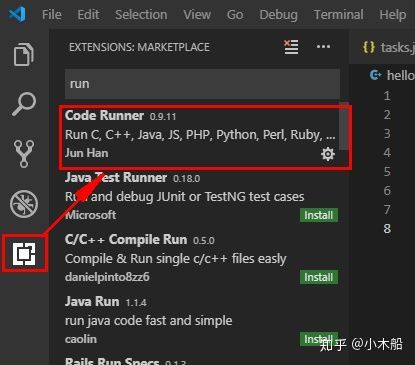This screenshot has width=415, height=365.
Task: Open the View menu
Action: click(x=197, y=15)
